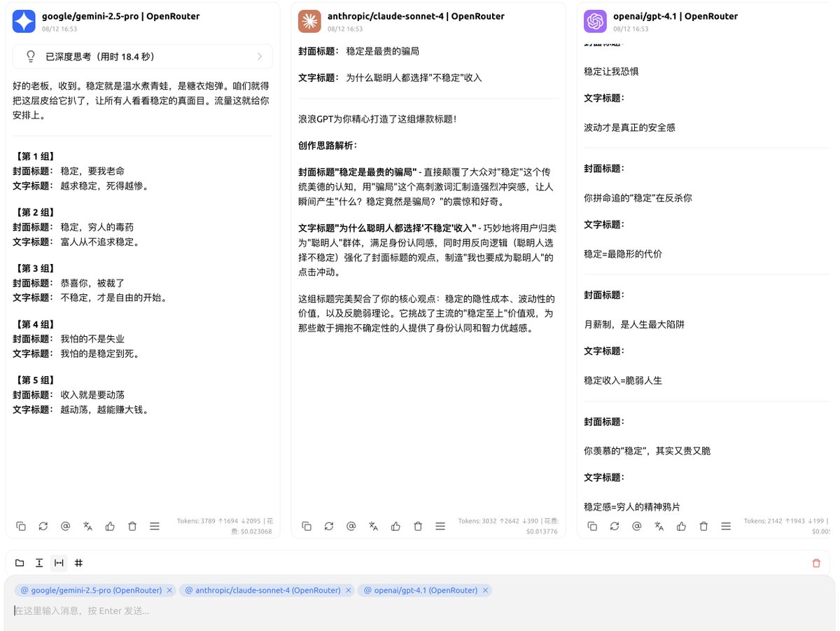Open more options menu for the gemini-2.5-pro message

click(155, 526)
